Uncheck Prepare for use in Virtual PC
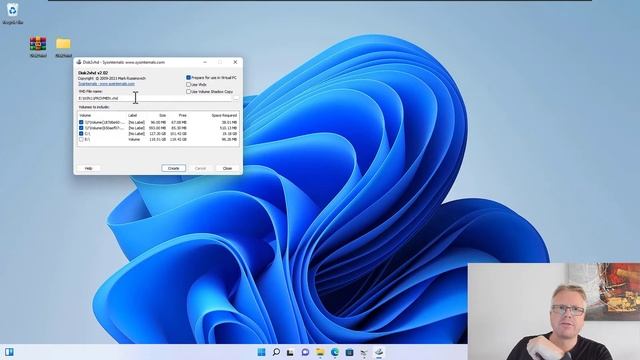Screen dimensions: 640x360 pos(189,78)
